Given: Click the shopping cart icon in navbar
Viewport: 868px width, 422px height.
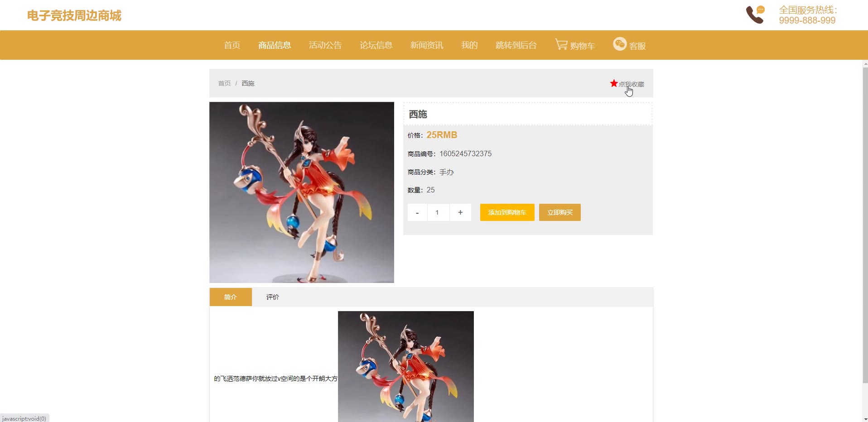Looking at the screenshot, I should coord(561,44).
